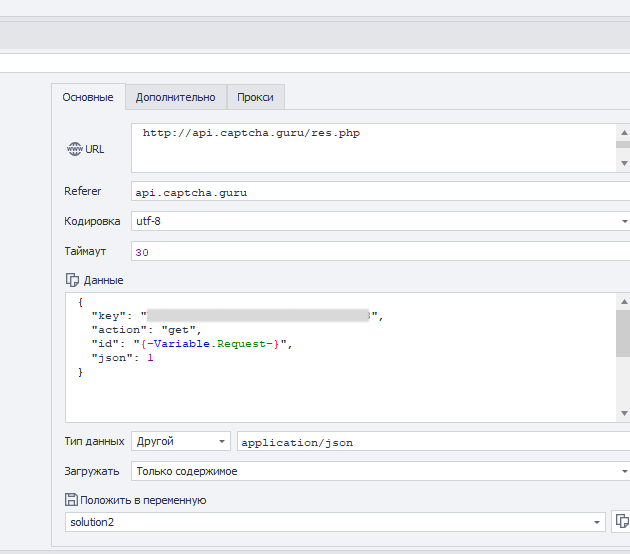Grab the Данные scrollbar thumb
The height and width of the screenshot is (554, 630).
point(622,333)
